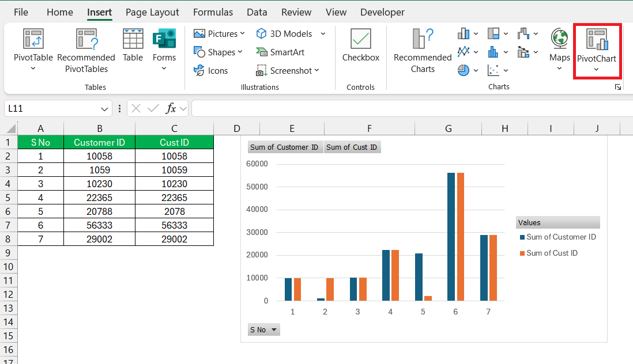Screen dimensions: 633x364
Task: Select all cells with corner button
Action: [9, 128]
